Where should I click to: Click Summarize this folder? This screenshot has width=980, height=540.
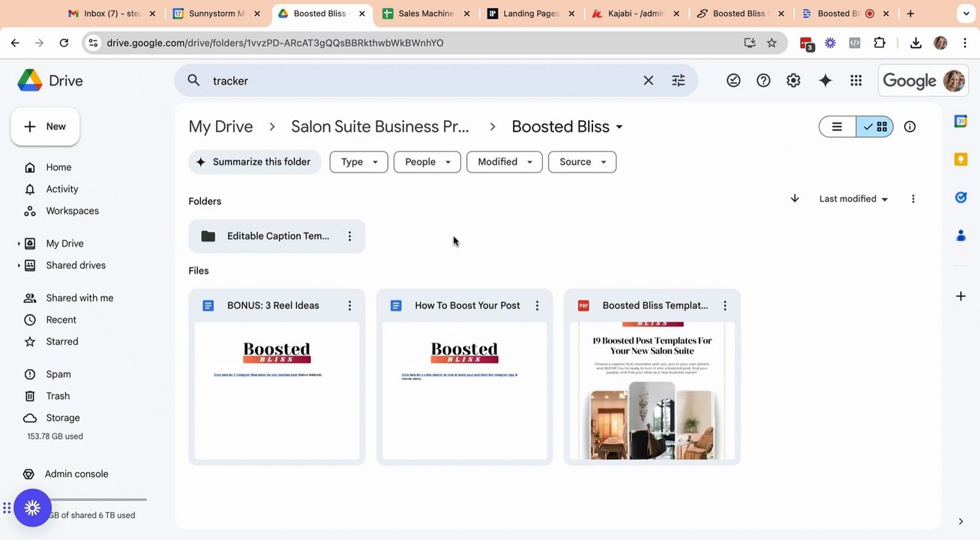(x=254, y=162)
